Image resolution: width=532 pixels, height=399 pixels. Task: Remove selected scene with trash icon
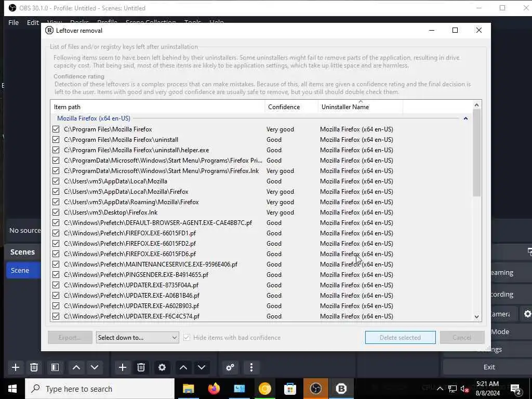click(34, 367)
